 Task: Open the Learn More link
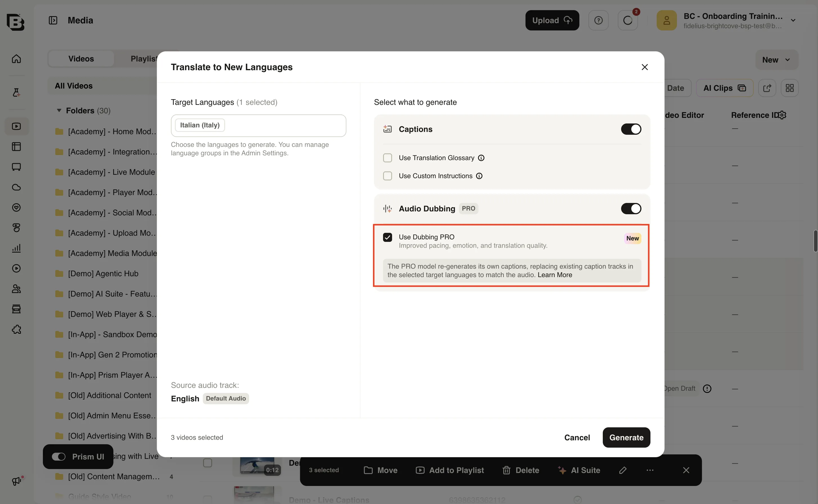point(555,275)
